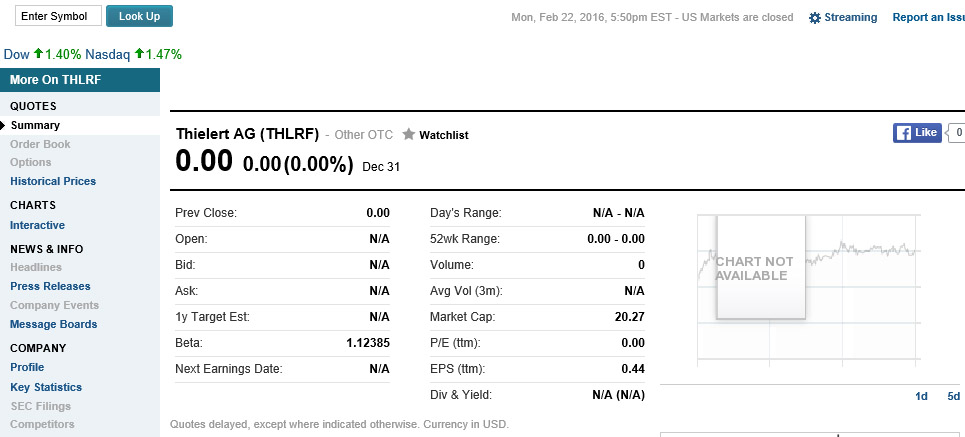
Task: View the company Profile page
Action: 27,367
